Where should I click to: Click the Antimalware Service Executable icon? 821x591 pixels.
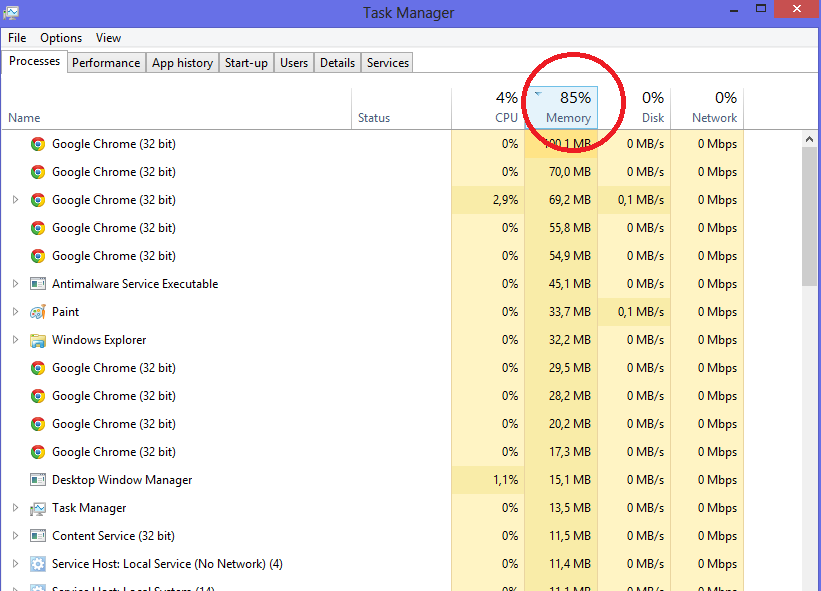click(38, 284)
